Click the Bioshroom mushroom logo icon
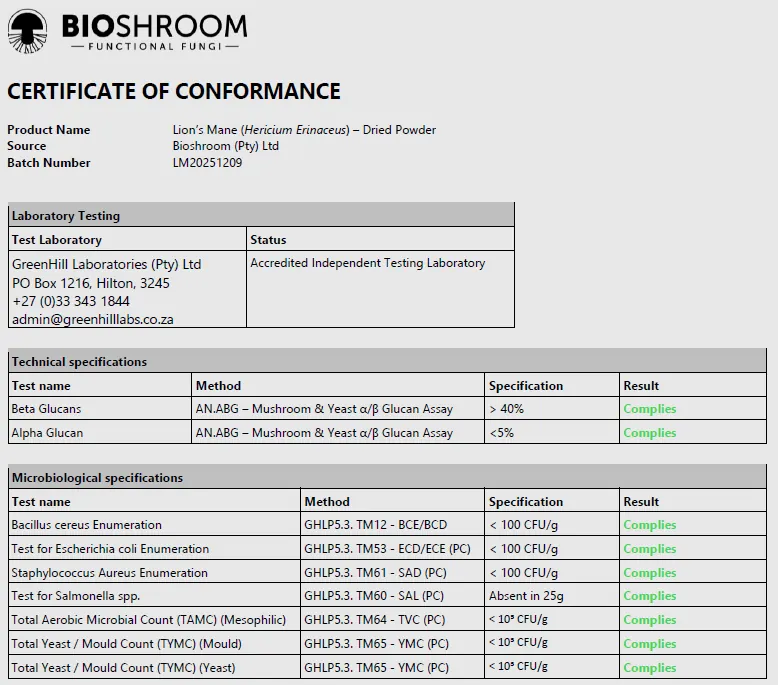 click(x=28, y=32)
